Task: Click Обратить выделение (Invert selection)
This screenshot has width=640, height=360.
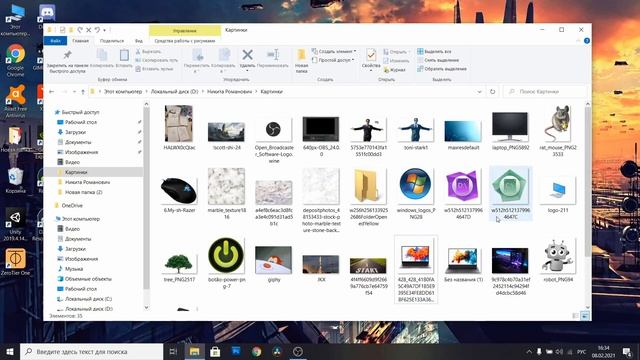Action: point(442,69)
